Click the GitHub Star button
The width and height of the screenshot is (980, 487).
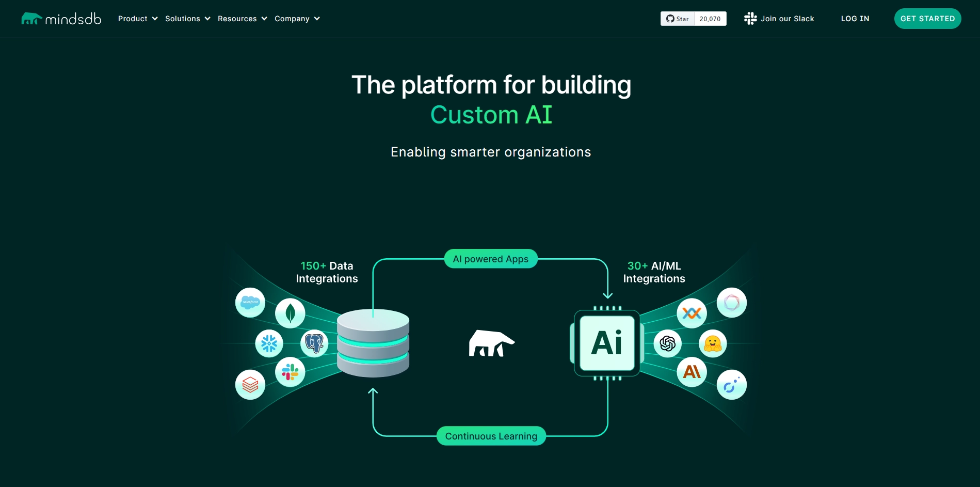pos(678,19)
